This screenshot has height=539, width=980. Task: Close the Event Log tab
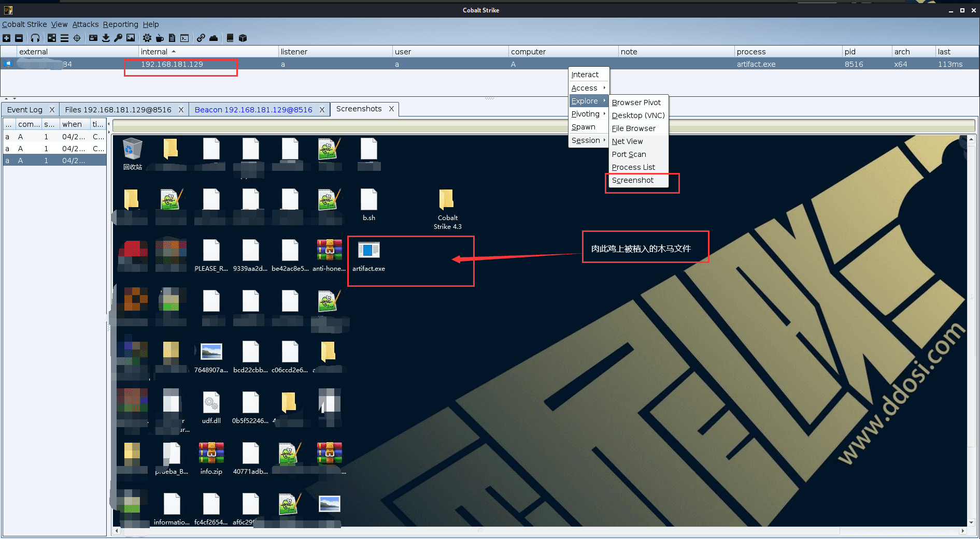coord(52,110)
